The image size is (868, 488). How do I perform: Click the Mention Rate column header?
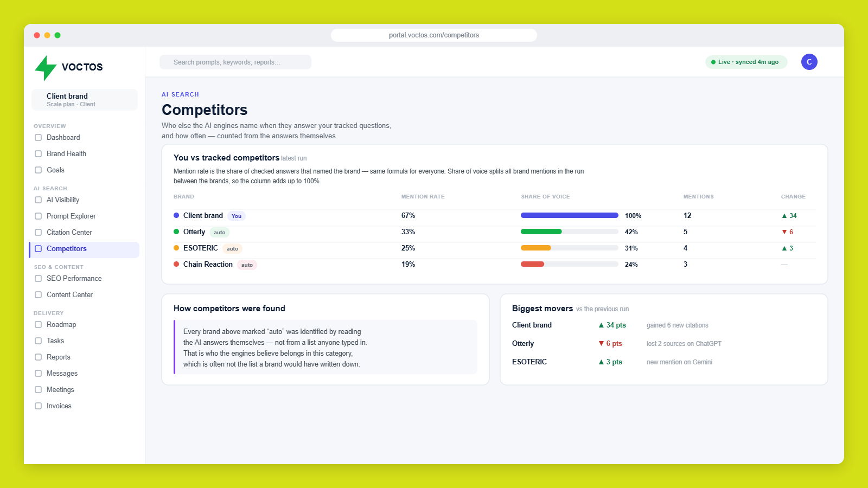(423, 197)
